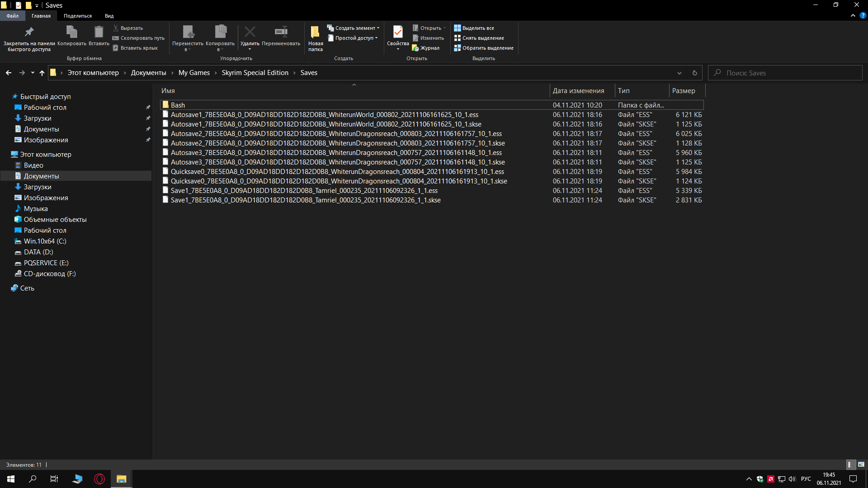Viewport: 868px width, 488px height.
Task: Click the Pin to Quick Access icon
Action: (x=29, y=32)
